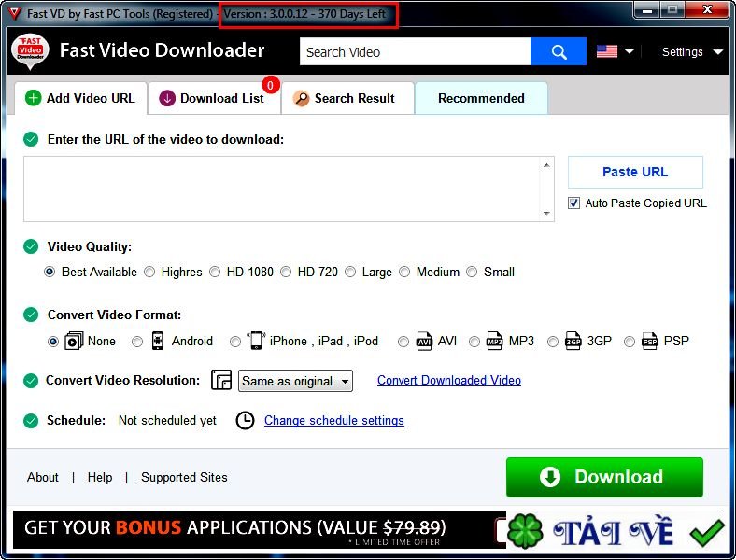Click the PSP file icon
The height and width of the screenshot is (560, 736).
[650, 341]
